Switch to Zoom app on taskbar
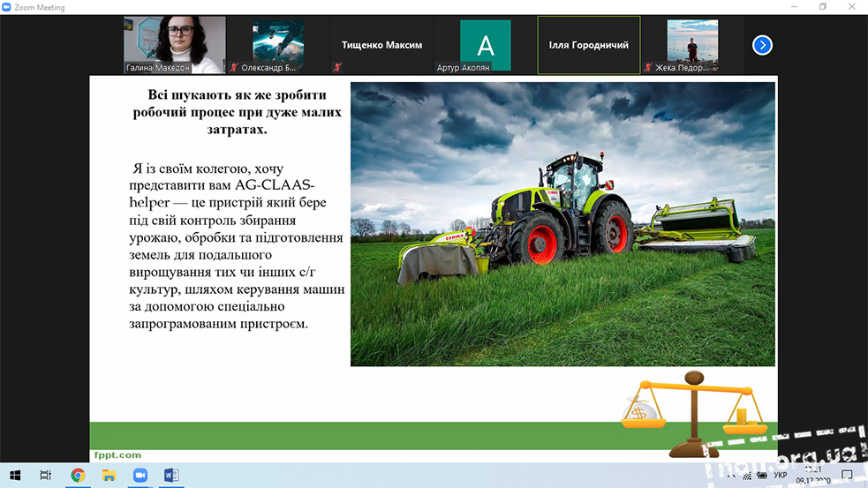 140,476
